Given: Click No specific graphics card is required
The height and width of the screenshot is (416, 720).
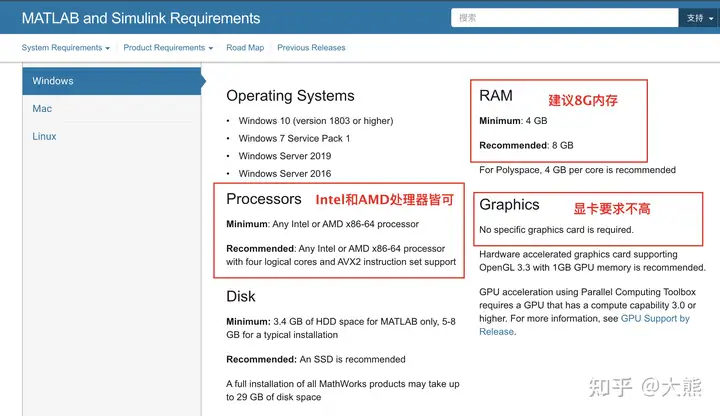Looking at the screenshot, I should click(556, 230).
